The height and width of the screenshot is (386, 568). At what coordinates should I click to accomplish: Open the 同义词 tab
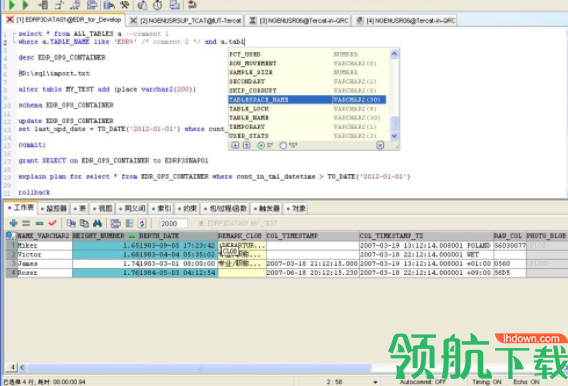(132, 208)
